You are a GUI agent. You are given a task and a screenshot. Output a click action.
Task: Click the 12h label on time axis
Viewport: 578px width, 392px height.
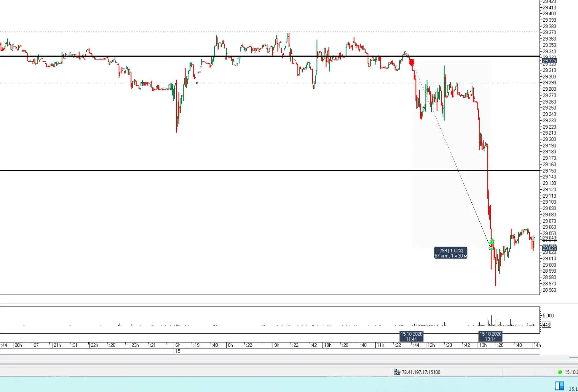click(x=431, y=345)
